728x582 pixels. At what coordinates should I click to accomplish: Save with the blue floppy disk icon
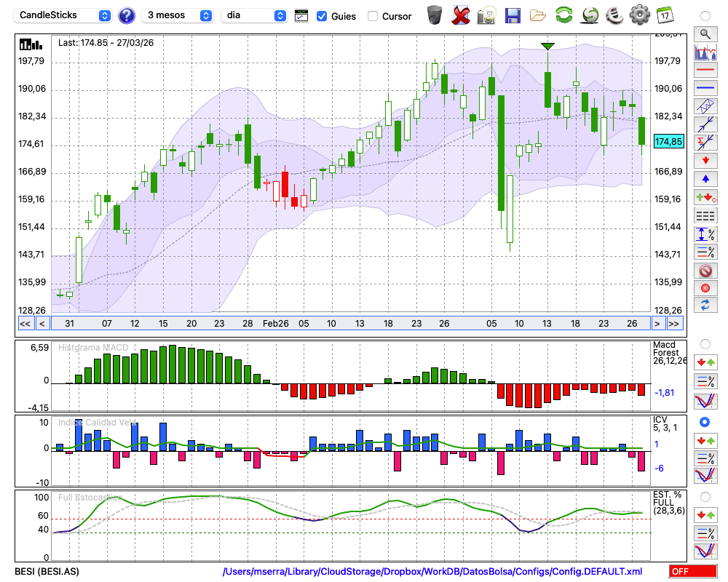tap(513, 15)
